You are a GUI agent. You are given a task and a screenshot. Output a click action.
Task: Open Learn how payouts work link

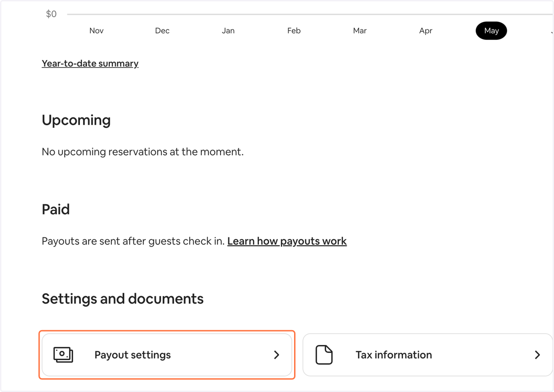tap(287, 241)
